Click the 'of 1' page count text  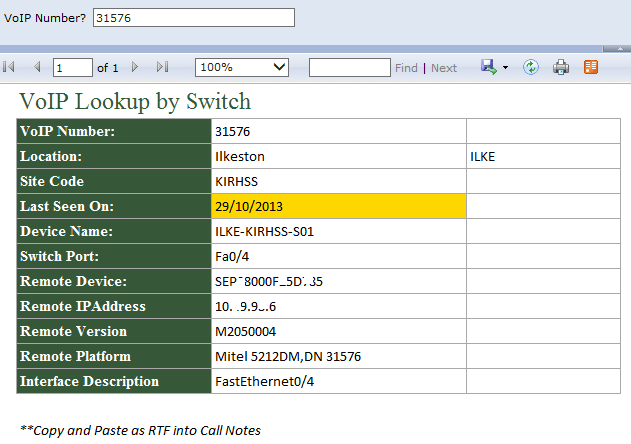[107, 68]
